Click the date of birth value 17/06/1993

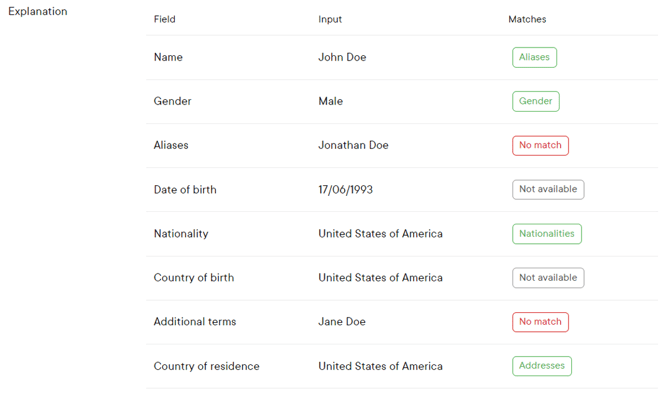click(x=351, y=189)
